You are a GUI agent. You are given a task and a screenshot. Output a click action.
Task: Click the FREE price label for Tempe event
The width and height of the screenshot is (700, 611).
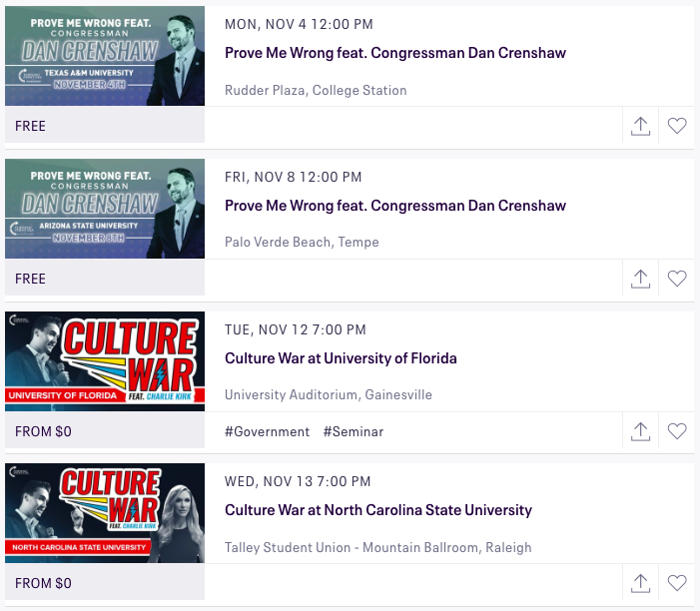click(31, 279)
